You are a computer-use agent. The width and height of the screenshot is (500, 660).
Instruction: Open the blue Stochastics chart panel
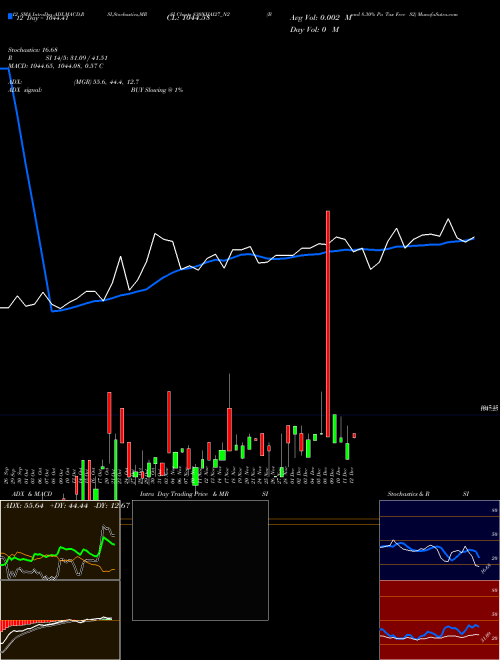(x=439, y=540)
